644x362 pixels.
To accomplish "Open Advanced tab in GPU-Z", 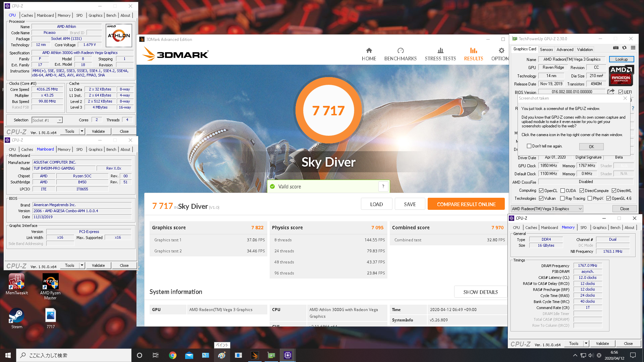I will coord(565,49).
